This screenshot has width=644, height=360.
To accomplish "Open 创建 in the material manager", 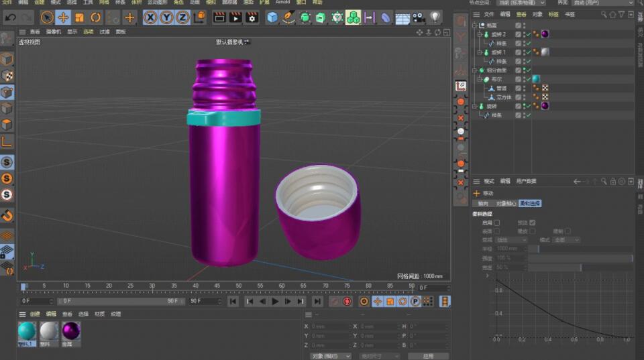I will (35, 314).
